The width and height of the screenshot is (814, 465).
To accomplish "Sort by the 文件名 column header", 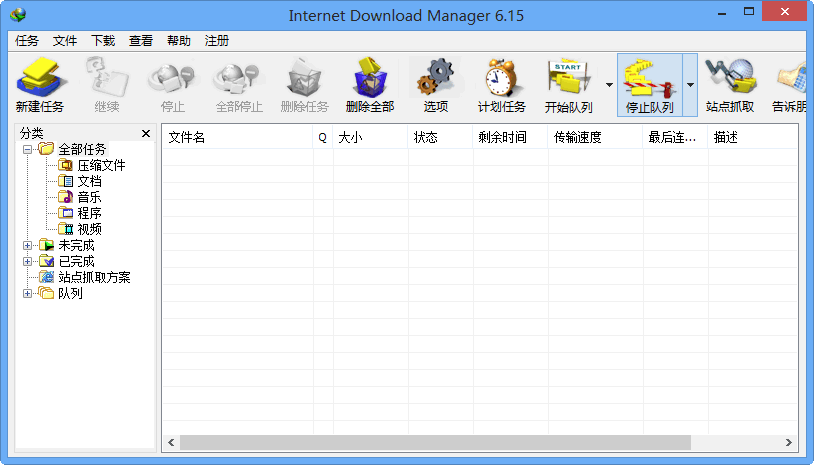I will 238,138.
